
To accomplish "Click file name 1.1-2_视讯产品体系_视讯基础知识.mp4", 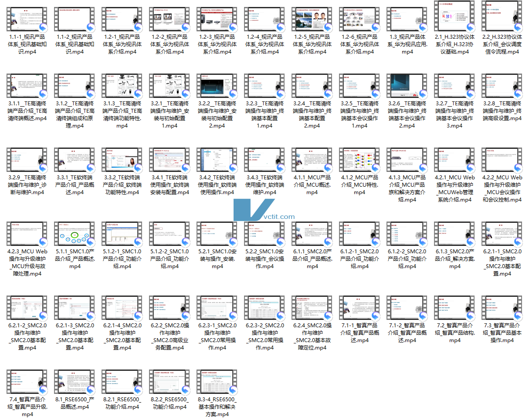I will tap(75, 44).
